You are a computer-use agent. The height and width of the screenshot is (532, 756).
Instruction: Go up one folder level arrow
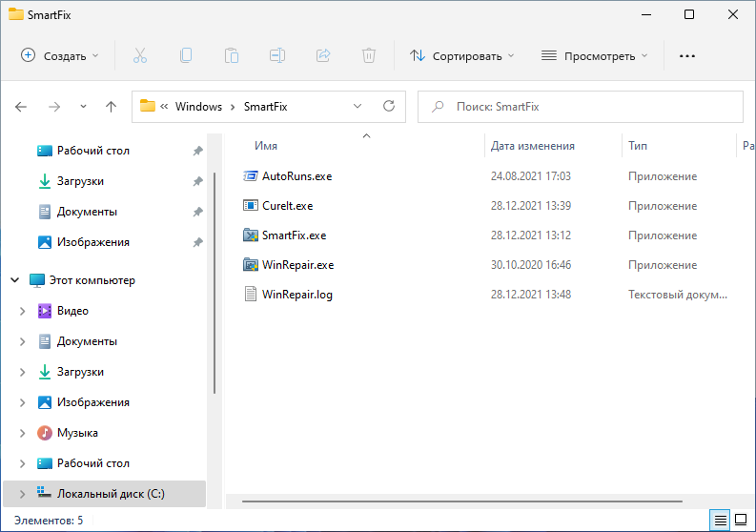point(111,107)
